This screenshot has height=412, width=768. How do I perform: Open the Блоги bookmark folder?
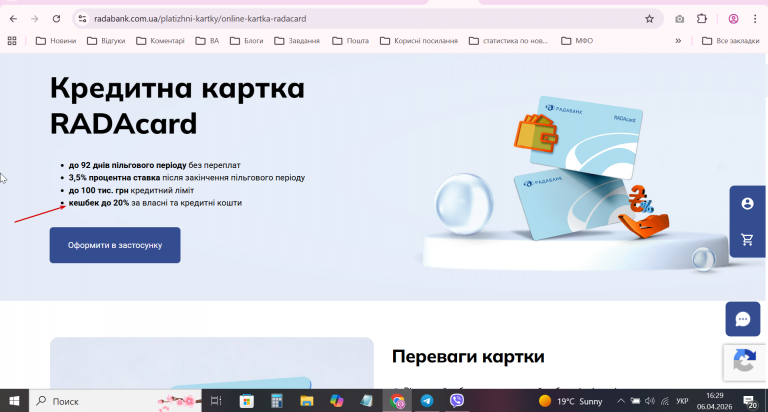click(246, 41)
